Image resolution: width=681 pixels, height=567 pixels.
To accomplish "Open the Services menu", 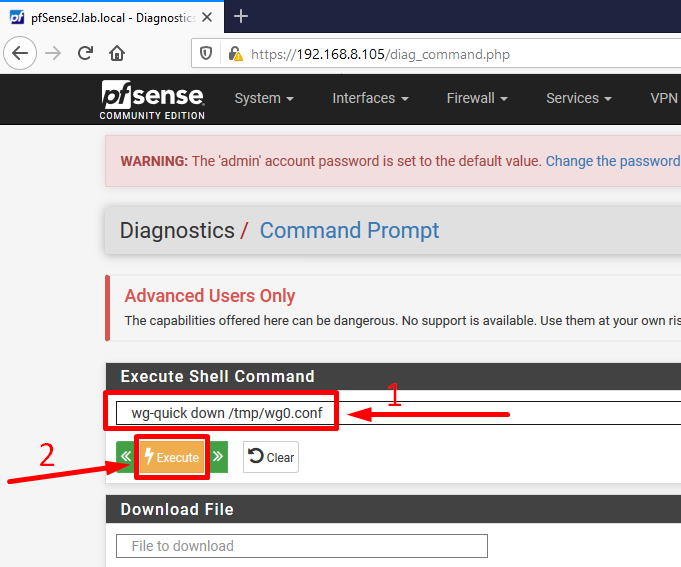I will click(579, 99).
